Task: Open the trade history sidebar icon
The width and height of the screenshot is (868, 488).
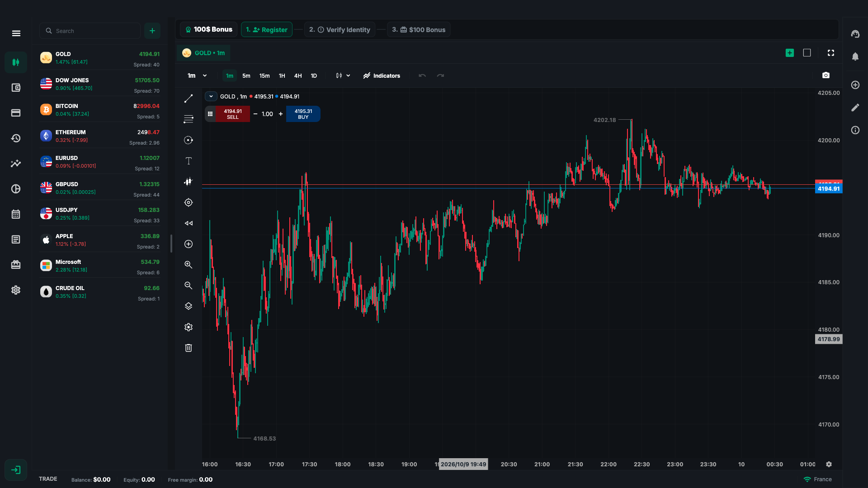Action: pos(16,138)
